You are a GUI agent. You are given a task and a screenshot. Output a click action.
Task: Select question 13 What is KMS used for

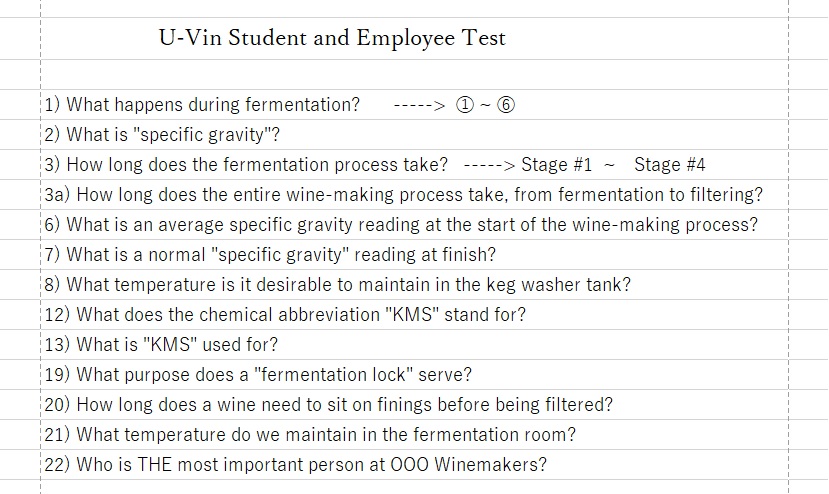click(161, 345)
